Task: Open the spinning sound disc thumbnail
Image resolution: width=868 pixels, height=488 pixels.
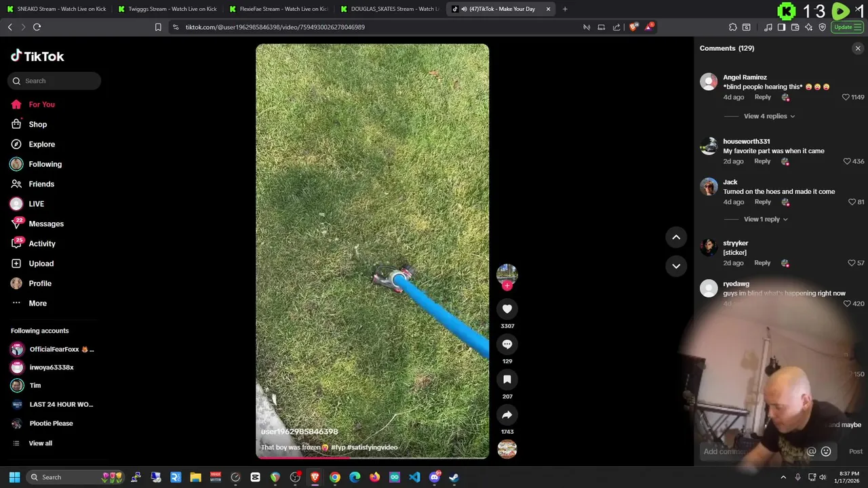Action: pos(507,449)
